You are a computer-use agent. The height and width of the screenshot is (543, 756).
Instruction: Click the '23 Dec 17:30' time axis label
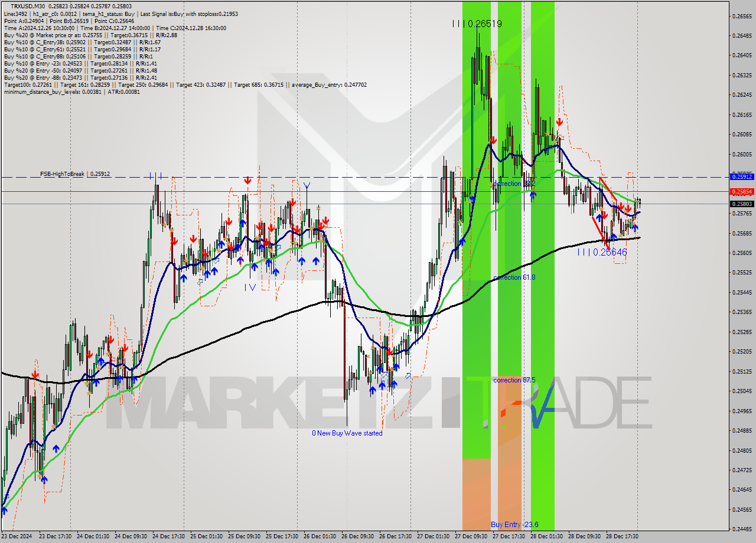pos(55,537)
